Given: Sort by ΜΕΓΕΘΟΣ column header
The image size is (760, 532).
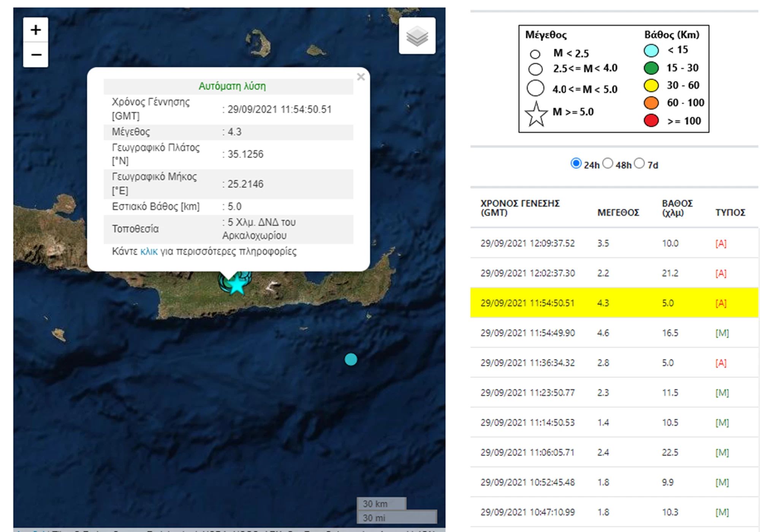Looking at the screenshot, I should (618, 212).
